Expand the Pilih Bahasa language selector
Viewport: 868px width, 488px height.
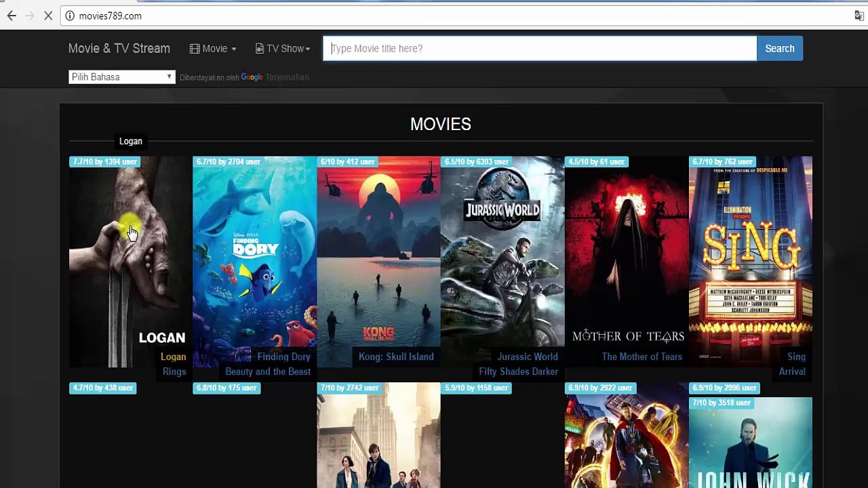tap(122, 77)
